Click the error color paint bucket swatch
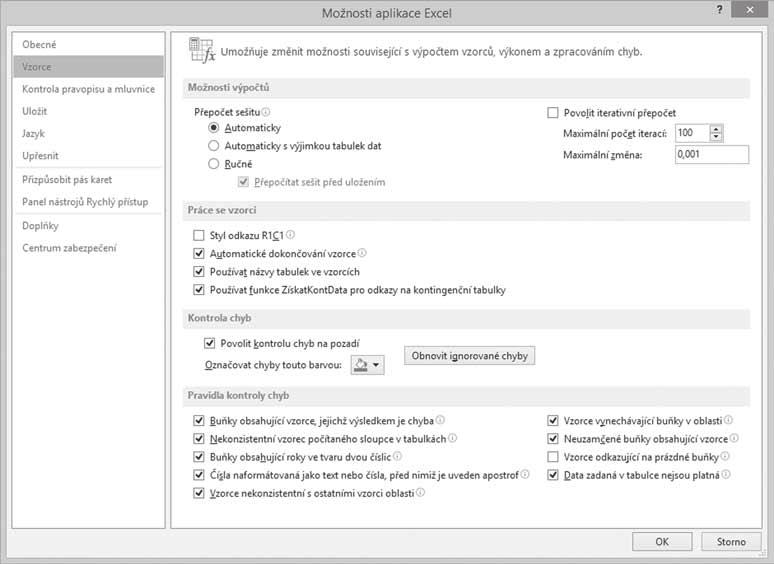Viewport: 774px width, 564px height. tap(361, 365)
